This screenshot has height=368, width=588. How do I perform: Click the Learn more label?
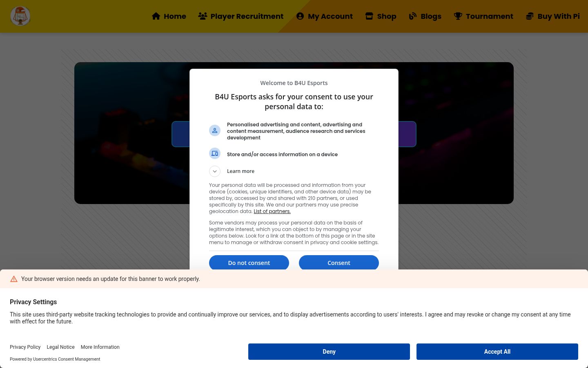point(241,171)
